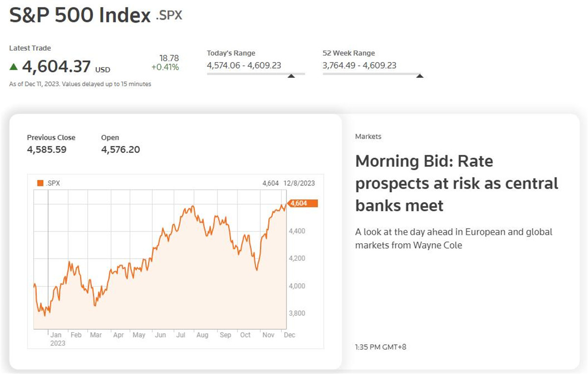Click the 52 Week Range triangle marker

[419, 76]
